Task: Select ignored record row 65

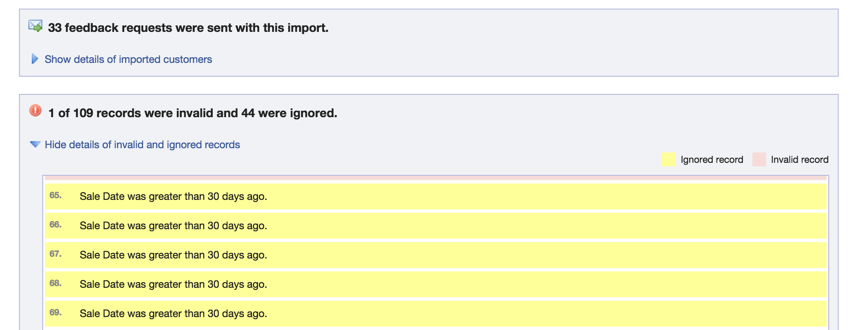Action: click(435, 196)
